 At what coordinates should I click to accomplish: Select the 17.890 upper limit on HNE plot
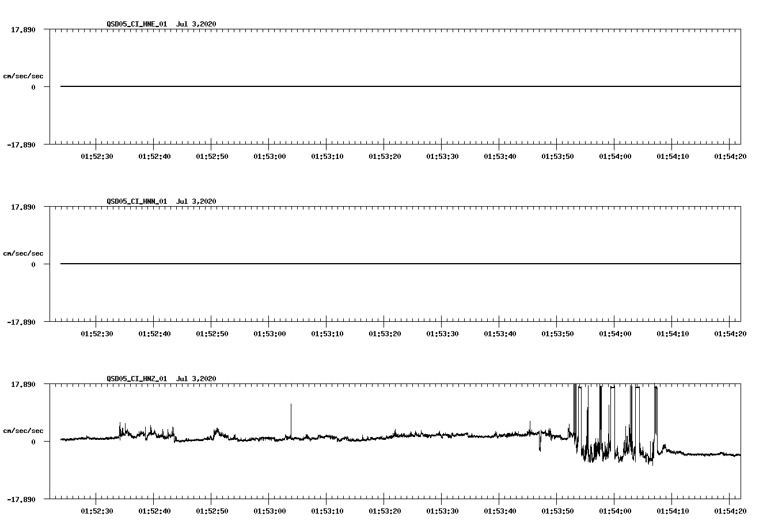(23, 29)
